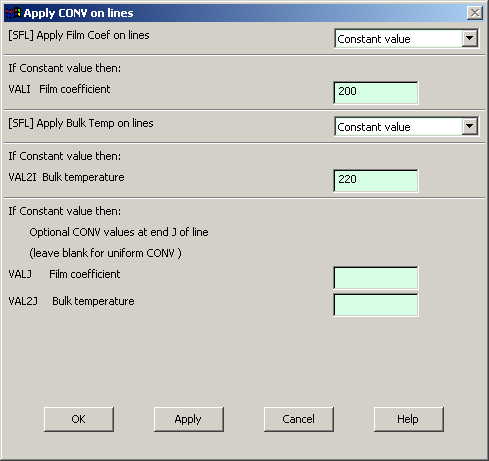Open the Bulk Temp 'Constant value' combo box
Screen dimensions: 489x461
(406, 126)
